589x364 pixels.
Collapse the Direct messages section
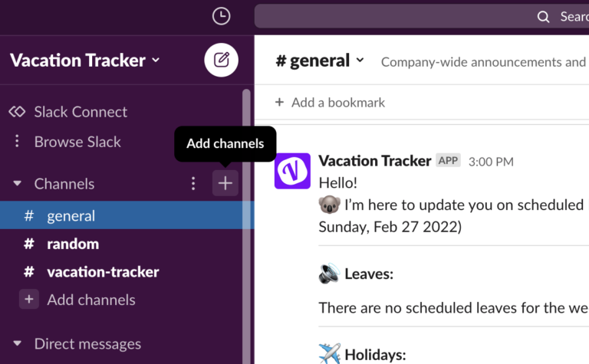[18, 343]
